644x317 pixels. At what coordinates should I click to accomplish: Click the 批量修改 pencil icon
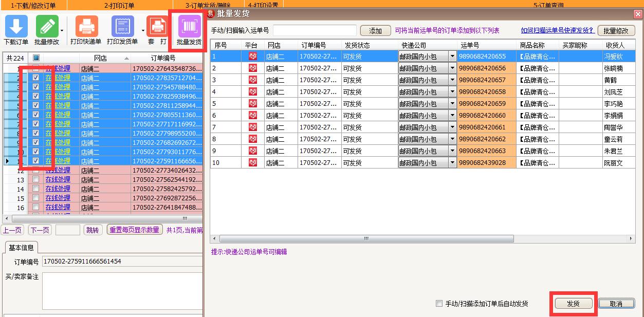pos(47,26)
